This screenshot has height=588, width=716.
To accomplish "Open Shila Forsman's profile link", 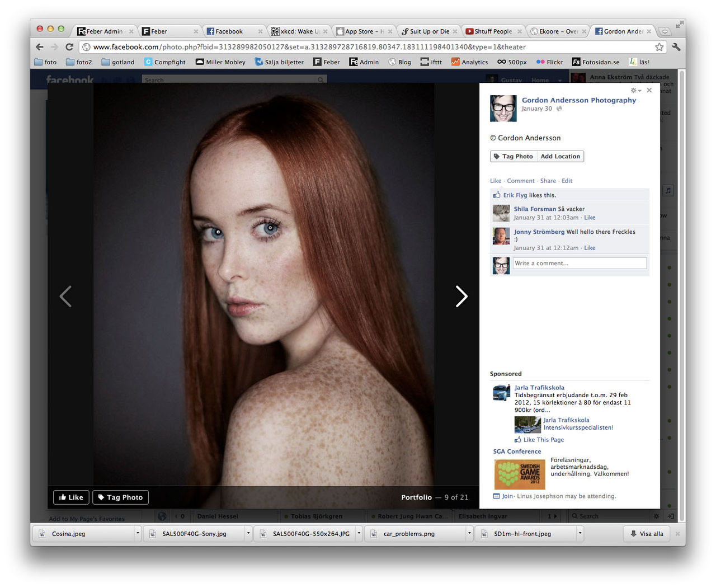I will (535, 209).
